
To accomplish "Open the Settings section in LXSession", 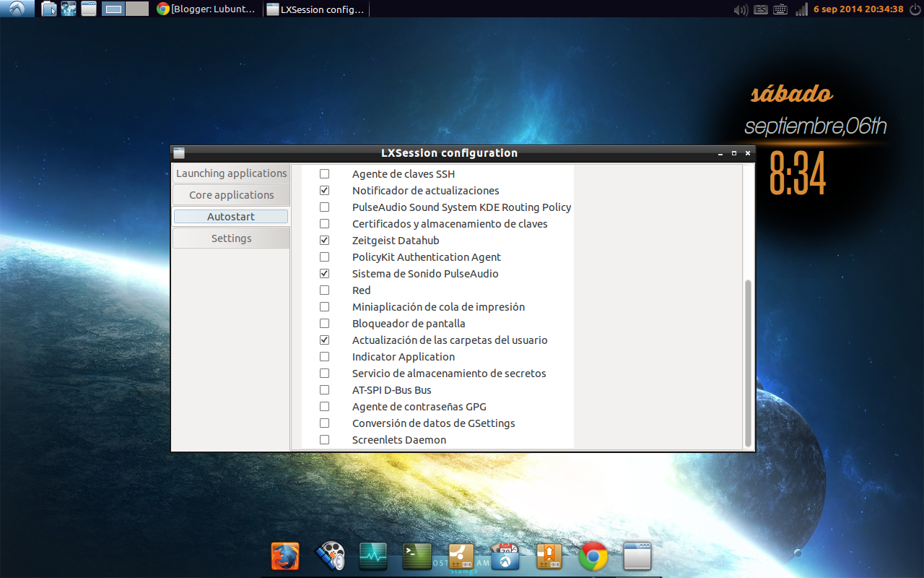I will (x=230, y=238).
